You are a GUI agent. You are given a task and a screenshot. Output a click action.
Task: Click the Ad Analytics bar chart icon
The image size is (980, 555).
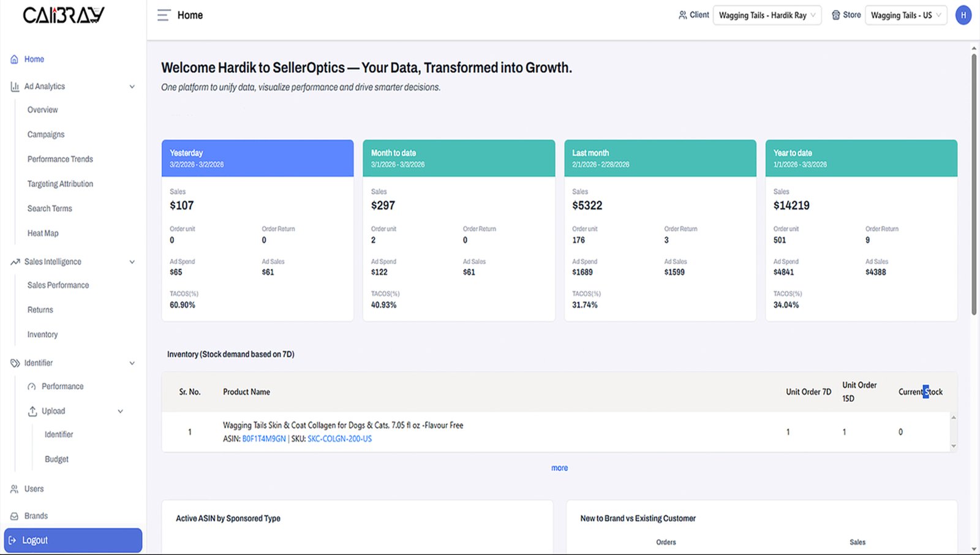pyautogui.click(x=15, y=87)
